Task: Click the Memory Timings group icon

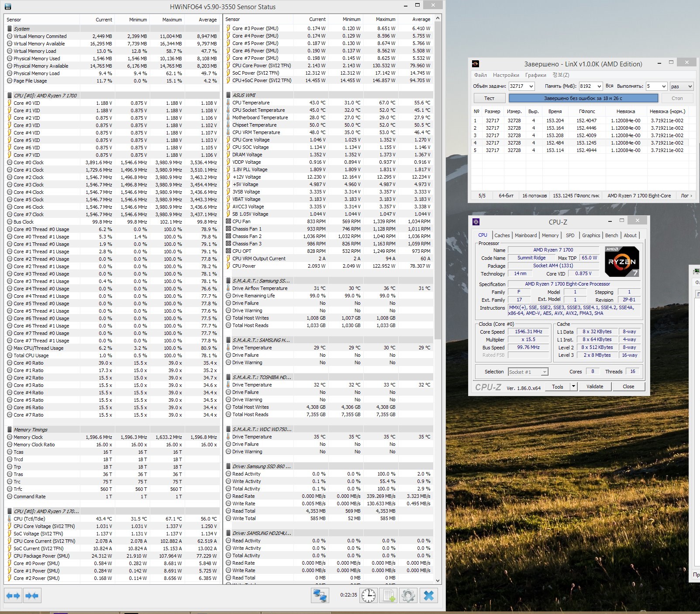Action: [10, 430]
